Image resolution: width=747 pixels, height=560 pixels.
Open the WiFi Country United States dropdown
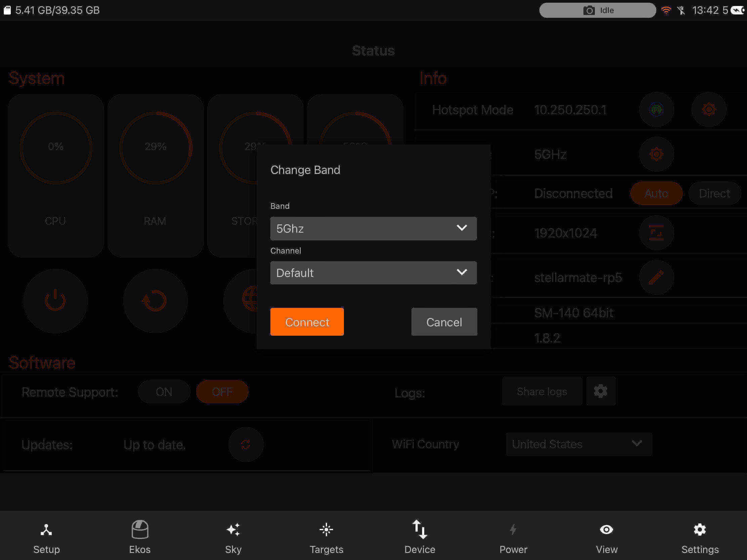pyautogui.click(x=579, y=444)
